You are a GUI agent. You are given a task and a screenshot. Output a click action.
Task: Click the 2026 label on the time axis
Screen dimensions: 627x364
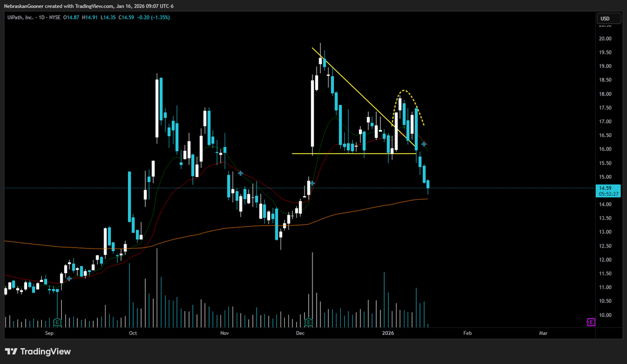point(388,333)
